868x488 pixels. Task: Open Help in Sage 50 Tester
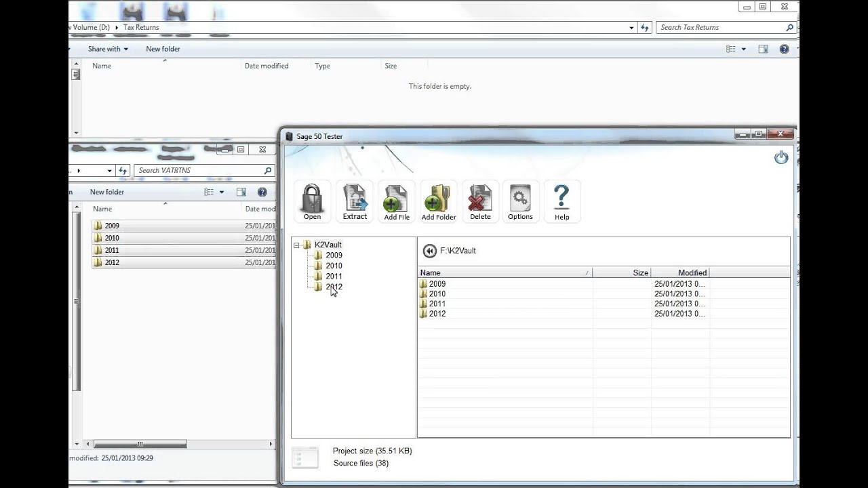[562, 201]
